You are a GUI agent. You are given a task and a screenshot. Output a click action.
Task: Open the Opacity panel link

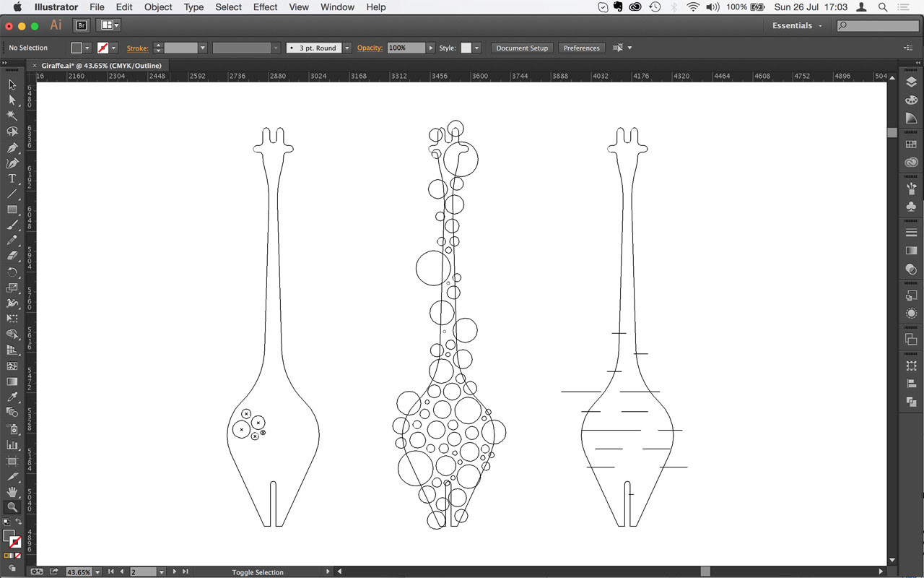370,48
